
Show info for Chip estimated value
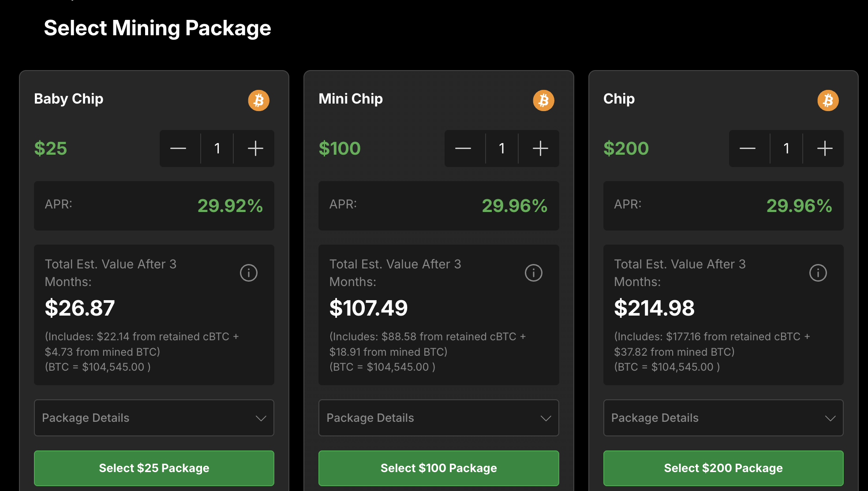818,273
